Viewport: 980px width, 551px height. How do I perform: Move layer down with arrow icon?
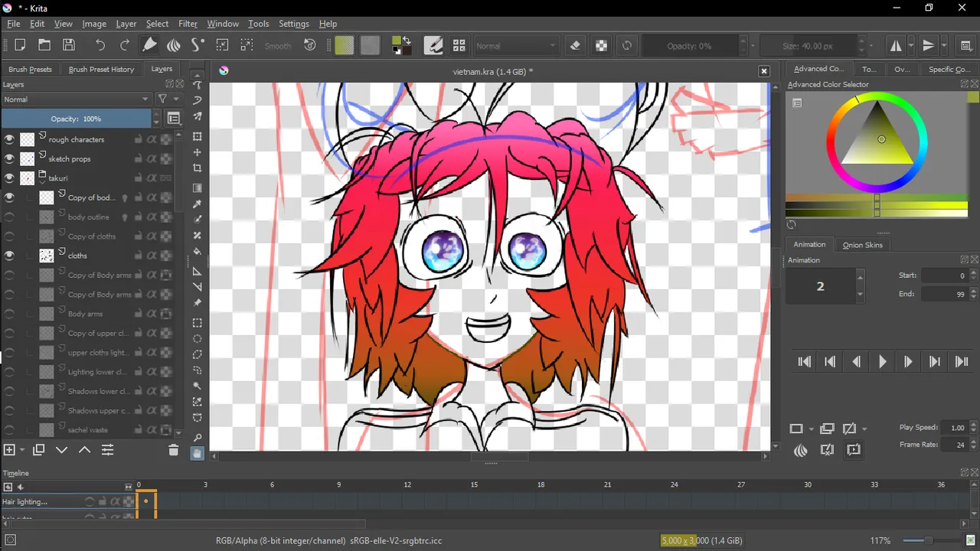tap(62, 450)
